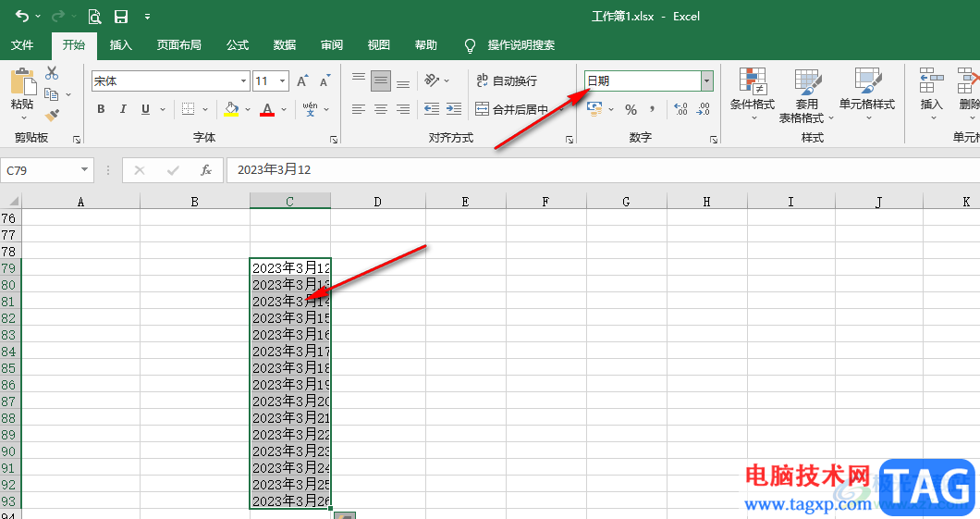Click Increase Decimal icon
This screenshot has height=519, width=980.
[x=681, y=109]
